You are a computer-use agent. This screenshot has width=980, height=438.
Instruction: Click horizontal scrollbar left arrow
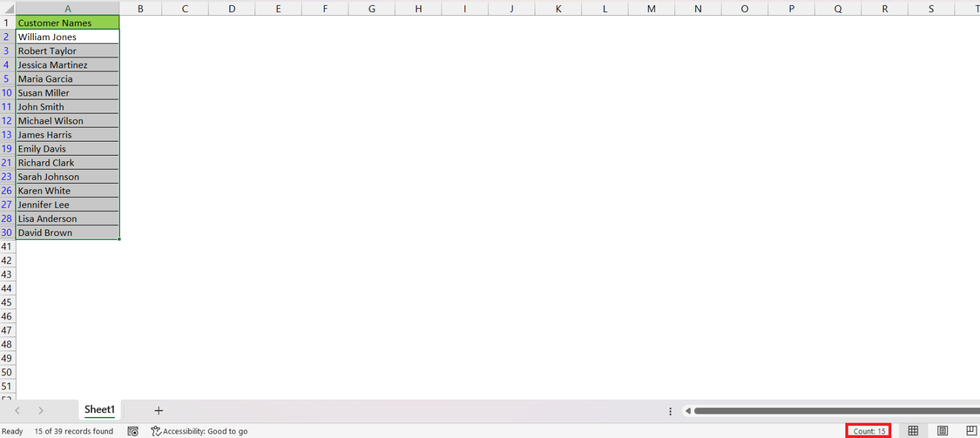688,411
